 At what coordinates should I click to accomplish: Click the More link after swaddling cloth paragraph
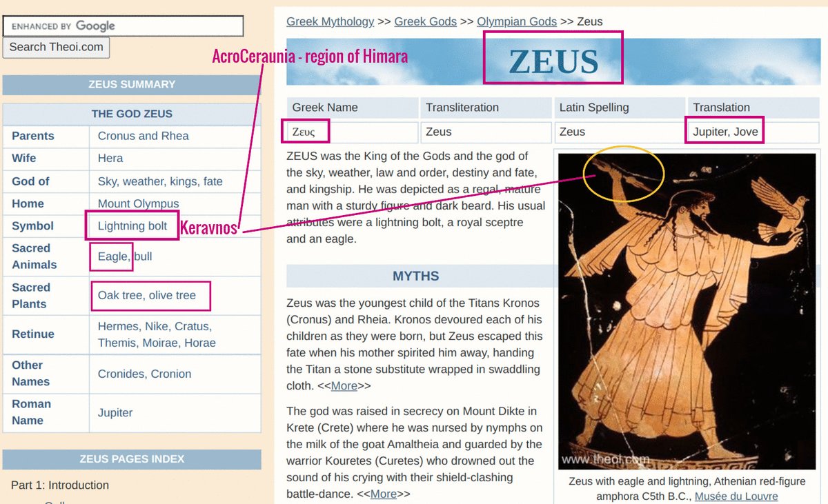coord(344,386)
